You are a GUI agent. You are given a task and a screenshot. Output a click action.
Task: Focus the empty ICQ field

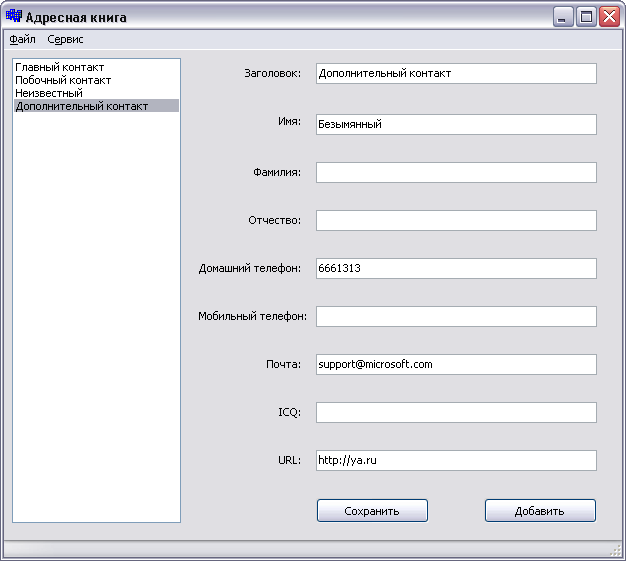455,413
